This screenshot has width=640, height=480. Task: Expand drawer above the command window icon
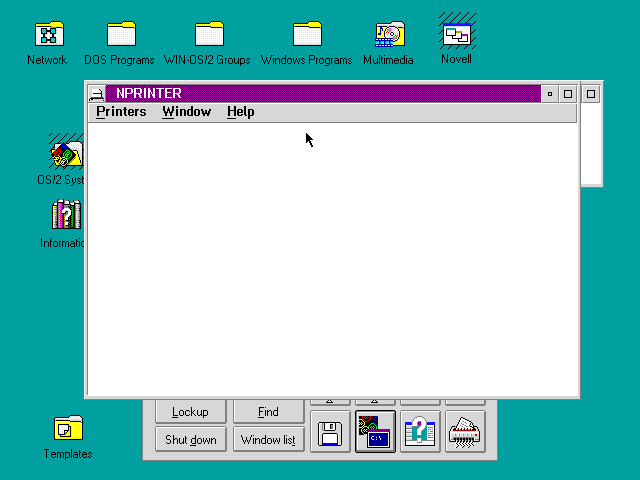pos(375,402)
